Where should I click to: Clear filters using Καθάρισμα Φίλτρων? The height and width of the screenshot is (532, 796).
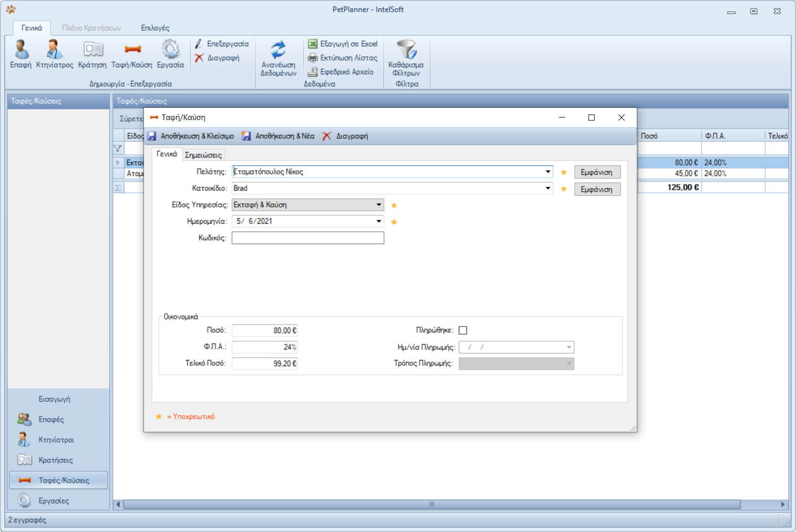coord(406,58)
